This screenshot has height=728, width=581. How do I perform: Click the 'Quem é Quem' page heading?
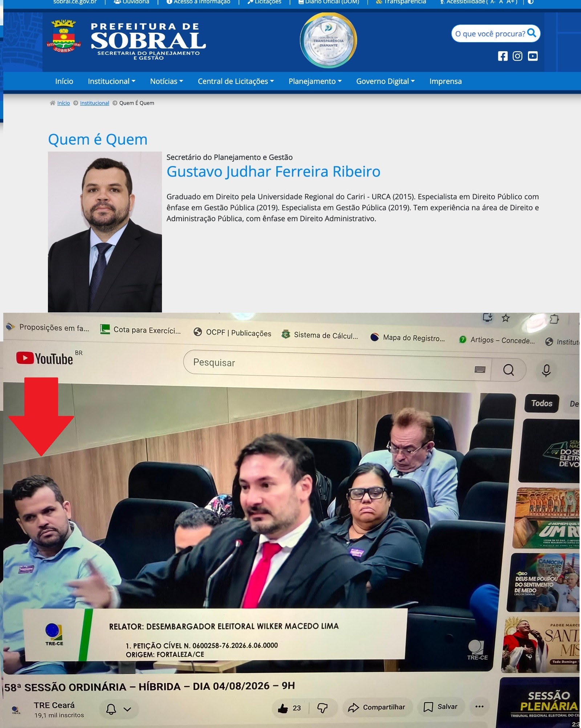98,139
